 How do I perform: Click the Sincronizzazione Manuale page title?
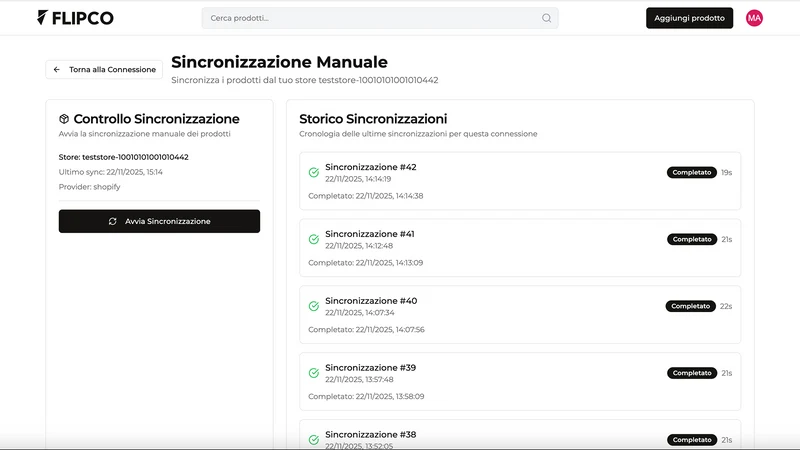click(279, 62)
